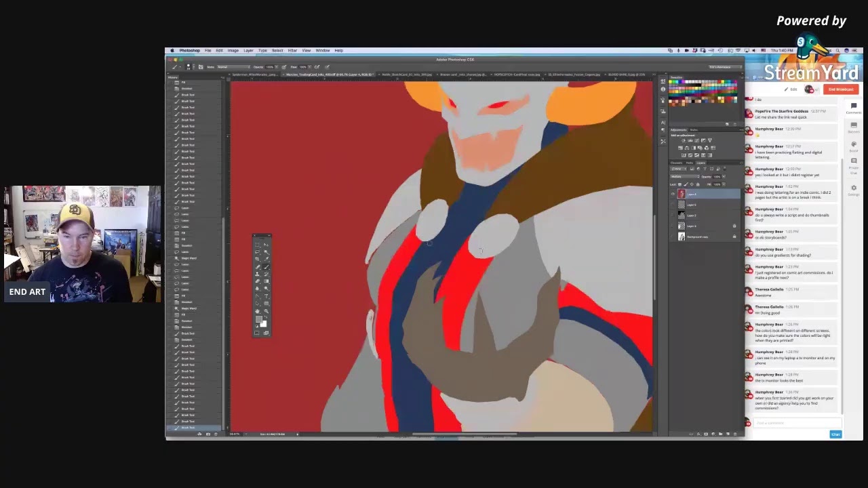Image resolution: width=868 pixels, height=488 pixels.
Task: Click the blue Chat send button
Action: [x=835, y=434]
